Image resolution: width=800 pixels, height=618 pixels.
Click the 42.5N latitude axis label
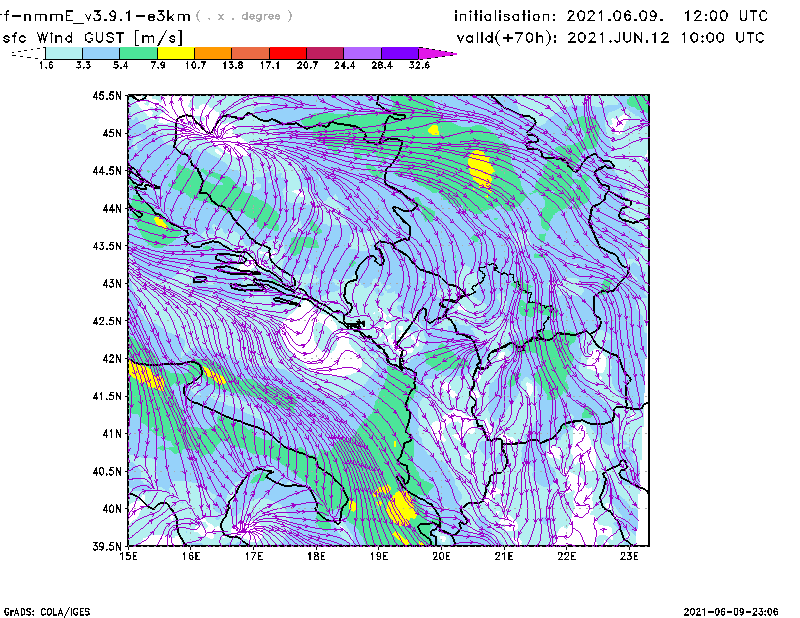[x=107, y=321]
